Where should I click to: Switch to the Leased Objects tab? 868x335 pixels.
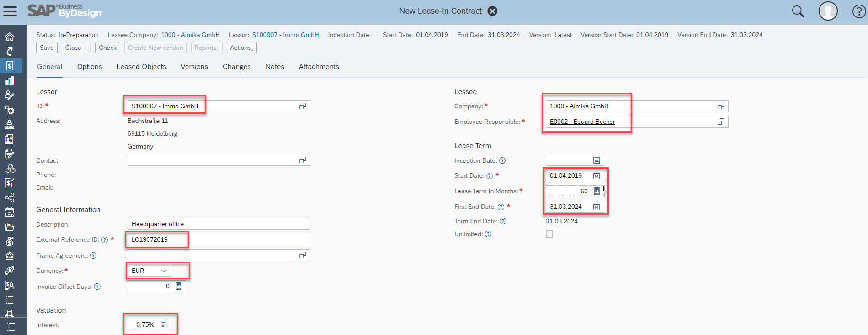coord(141,67)
